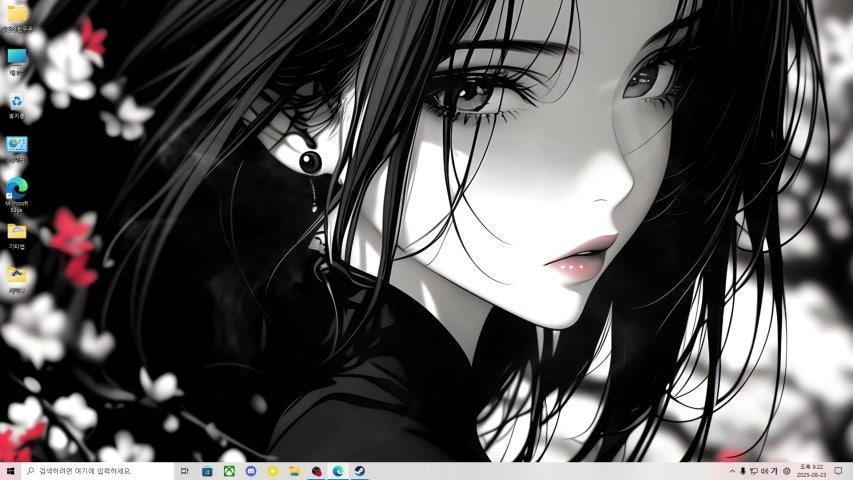Click the taskbar search box
853x480 pixels.
98,471
